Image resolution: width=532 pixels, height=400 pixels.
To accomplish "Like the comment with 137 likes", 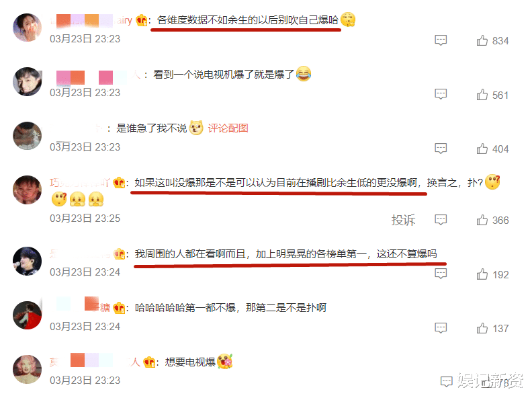I will tap(482, 328).
